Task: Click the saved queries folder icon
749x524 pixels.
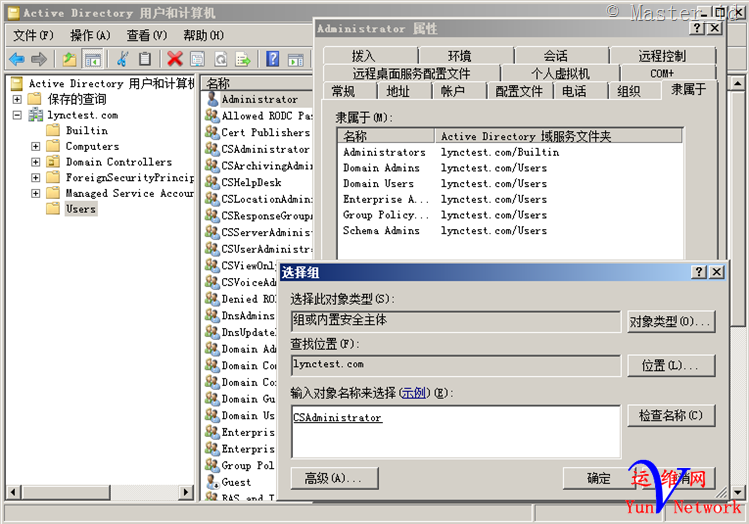Action: (34, 99)
